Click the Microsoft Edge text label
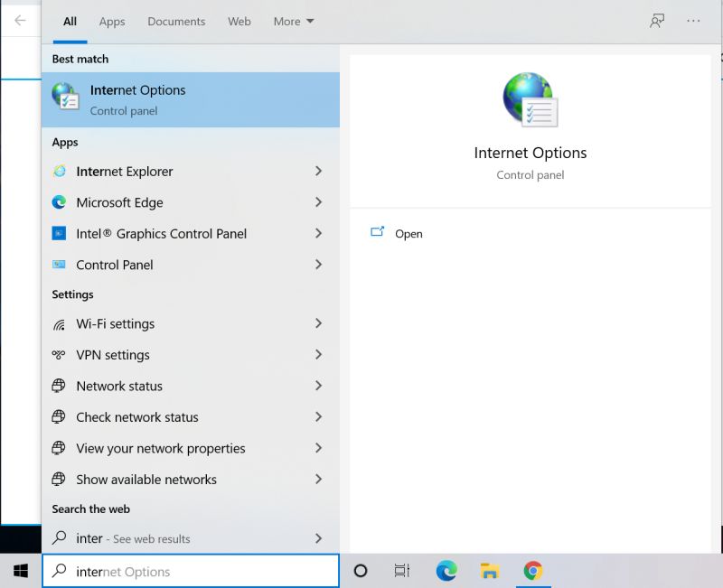The width and height of the screenshot is (723, 588). pyautogui.click(x=120, y=202)
